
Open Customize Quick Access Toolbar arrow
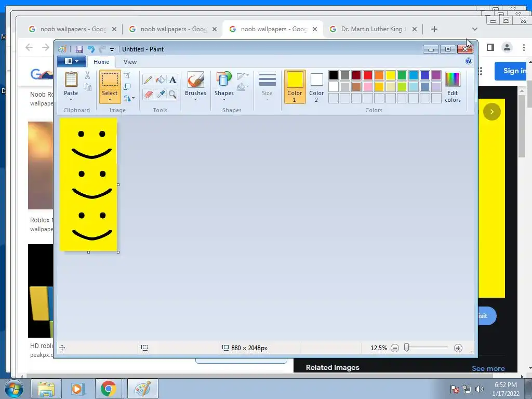pyautogui.click(x=112, y=49)
